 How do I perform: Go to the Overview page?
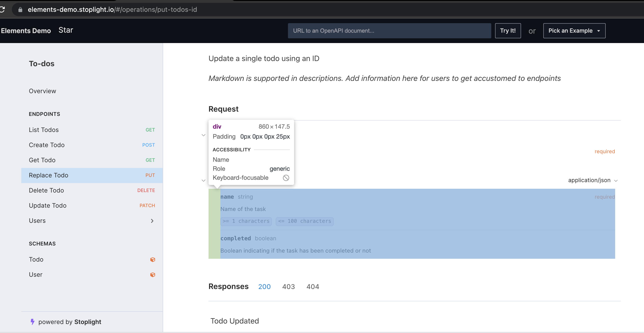[x=43, y=91]
